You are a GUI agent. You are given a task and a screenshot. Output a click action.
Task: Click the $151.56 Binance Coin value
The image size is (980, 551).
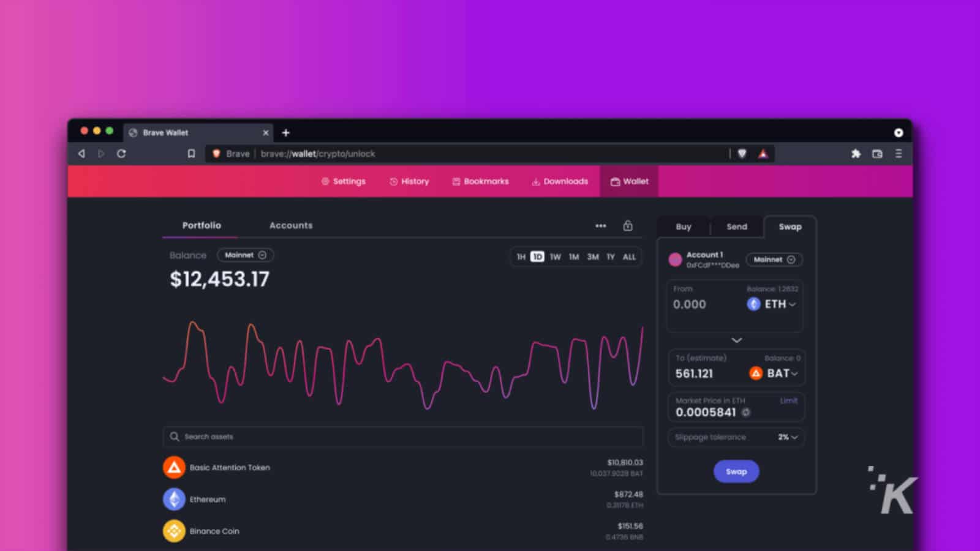(630, 526)
